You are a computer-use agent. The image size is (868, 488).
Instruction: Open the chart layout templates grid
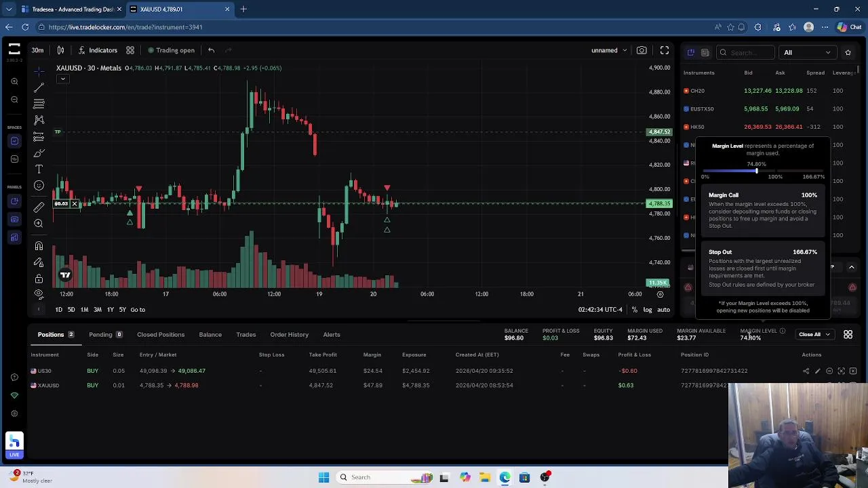[130, 50]
